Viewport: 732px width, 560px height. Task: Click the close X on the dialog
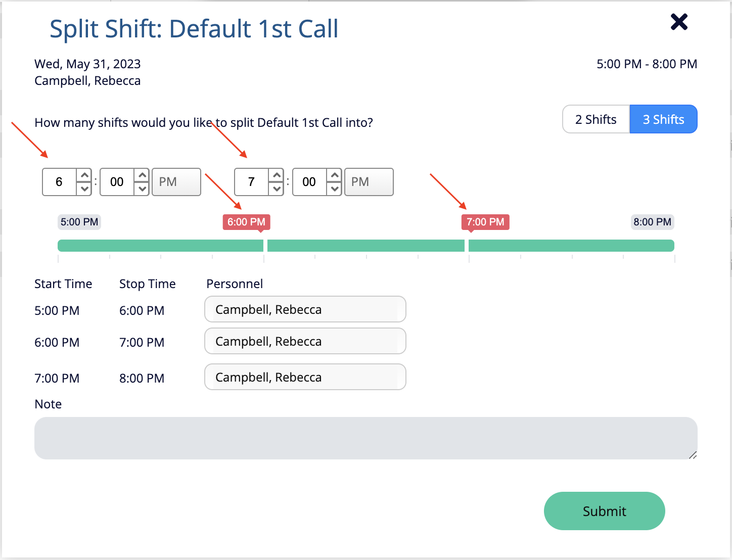(678, 22)
